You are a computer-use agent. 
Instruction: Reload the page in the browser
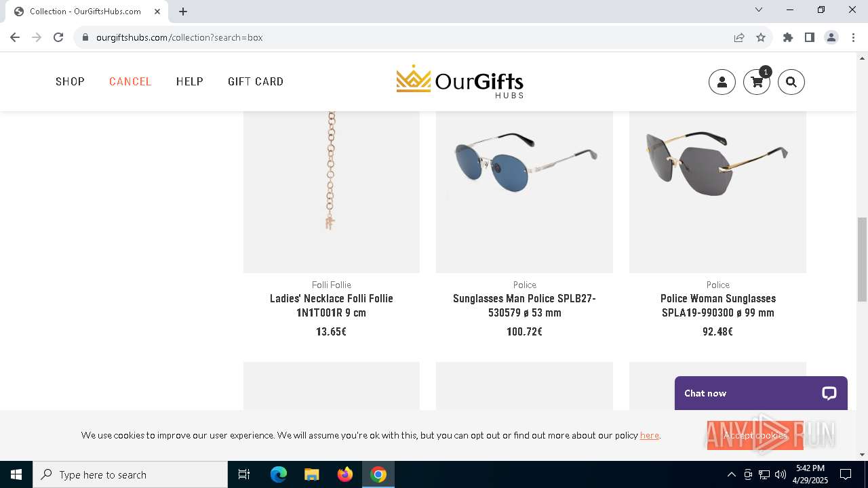click(58, 37)
